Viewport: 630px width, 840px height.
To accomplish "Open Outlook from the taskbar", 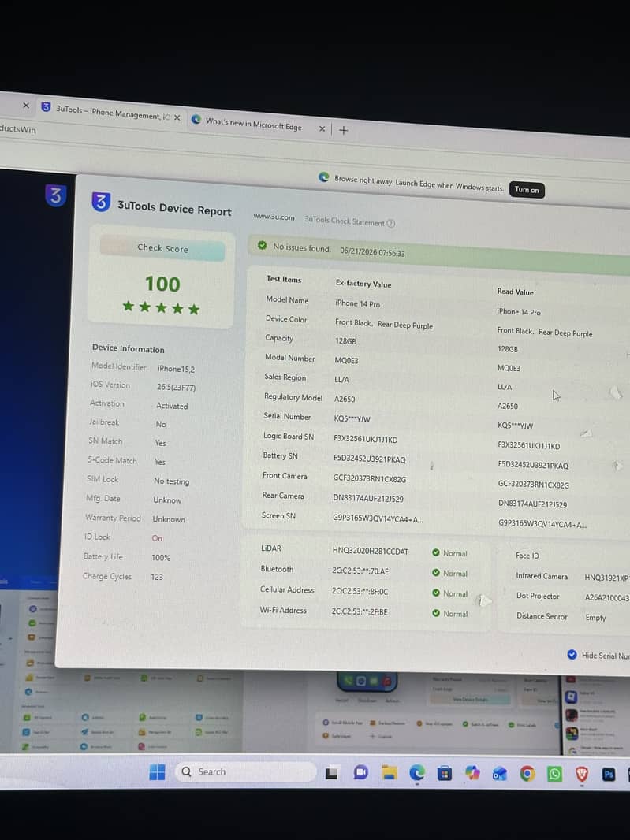I will click(500, 774).
